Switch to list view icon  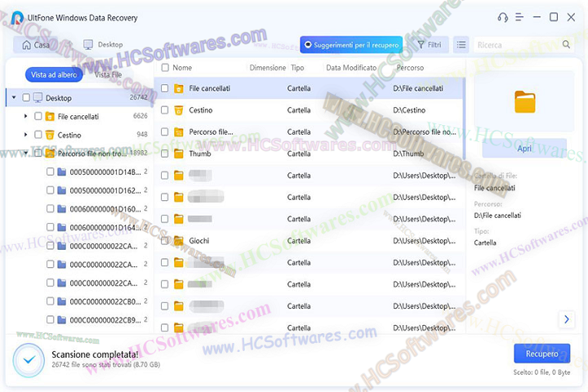coord(461,45)
